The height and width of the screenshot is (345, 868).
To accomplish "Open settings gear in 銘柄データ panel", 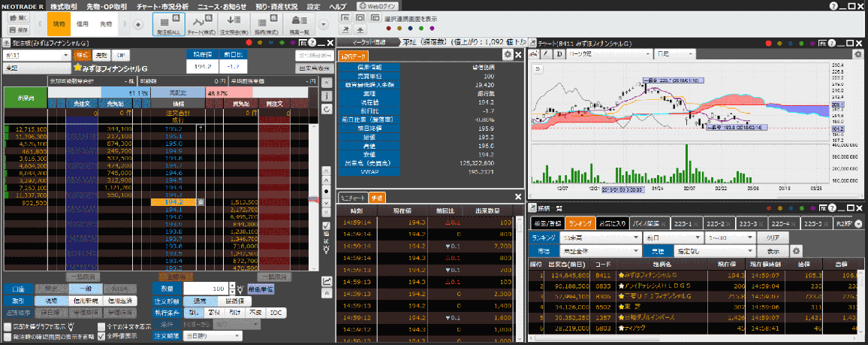I will 507,54.
